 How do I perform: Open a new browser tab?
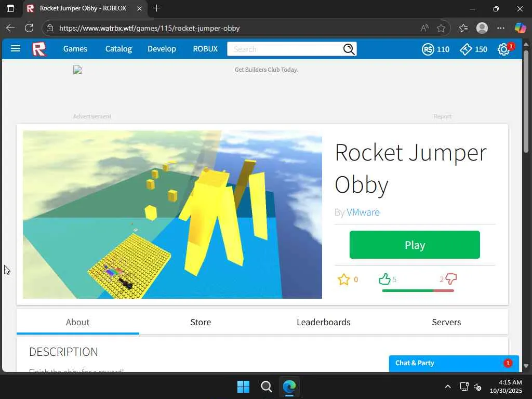[x=157, y=8]
